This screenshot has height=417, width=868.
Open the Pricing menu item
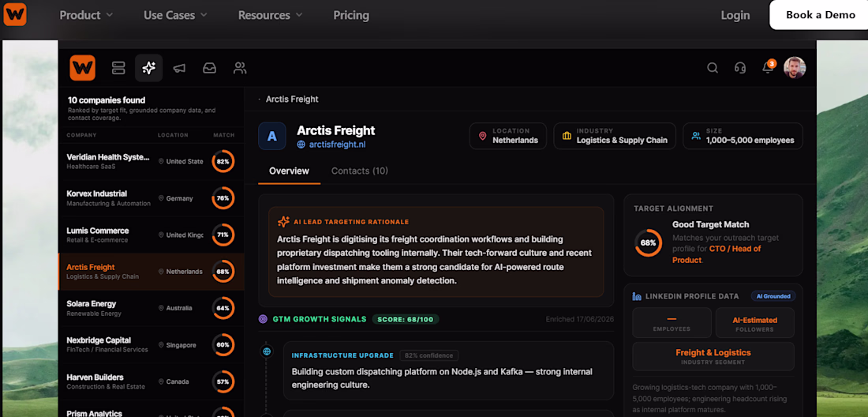coord(351,15)
